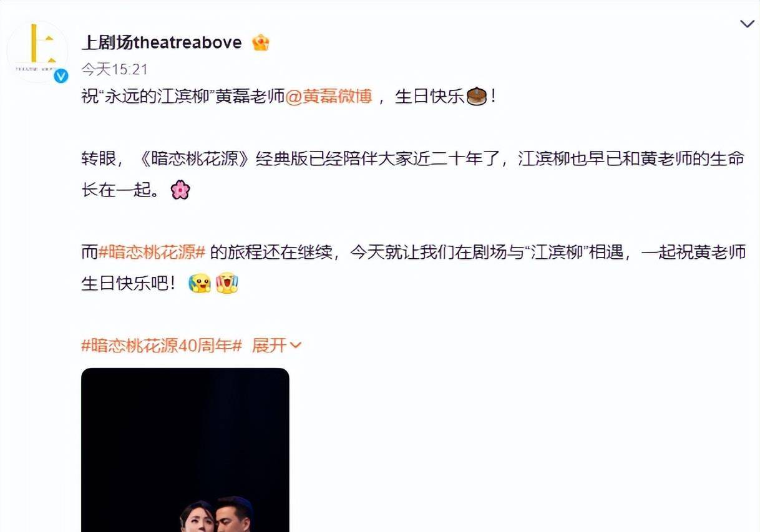Open the #暗恋桃花源40周年# hashtag
Screen dimensions: 760x532
(x=162, y=345)
